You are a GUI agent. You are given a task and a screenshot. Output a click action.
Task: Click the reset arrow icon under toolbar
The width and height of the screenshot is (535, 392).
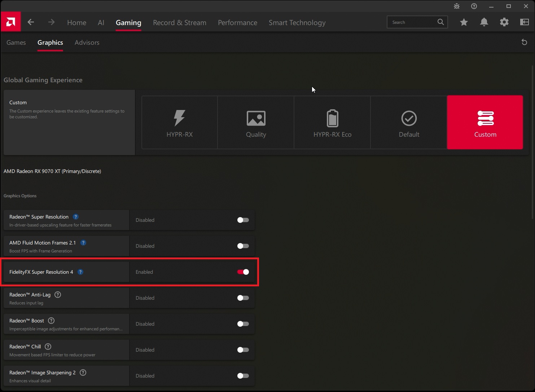click(x=524, y=42)
